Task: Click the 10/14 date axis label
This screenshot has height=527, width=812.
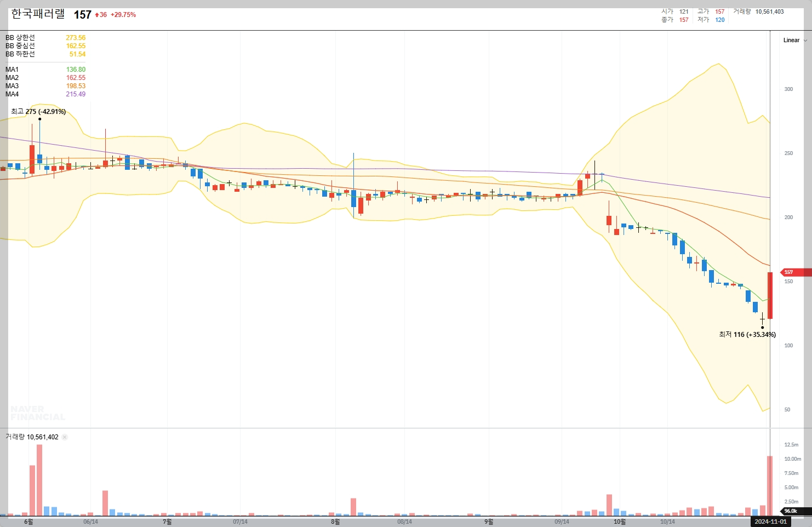Action: 667,522
